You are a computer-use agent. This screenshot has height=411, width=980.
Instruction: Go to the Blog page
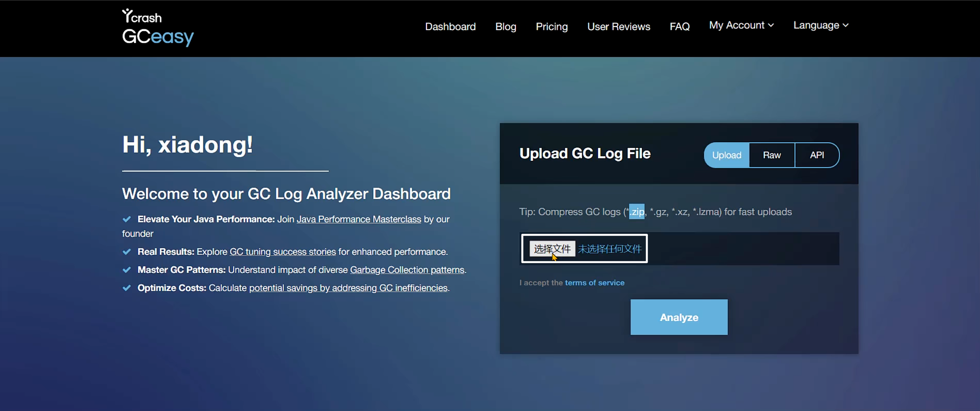click(x=506, y=26)
